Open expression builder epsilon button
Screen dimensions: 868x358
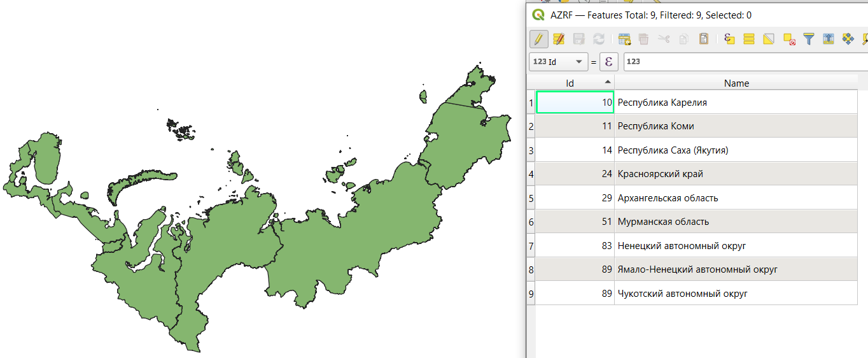(609, 62)
